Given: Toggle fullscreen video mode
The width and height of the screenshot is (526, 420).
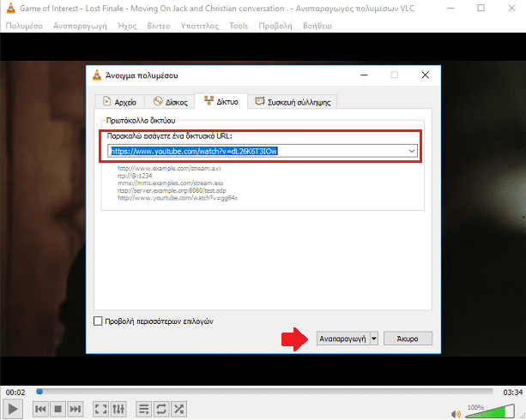Looking at the screenshot, I should click(100, 409).
